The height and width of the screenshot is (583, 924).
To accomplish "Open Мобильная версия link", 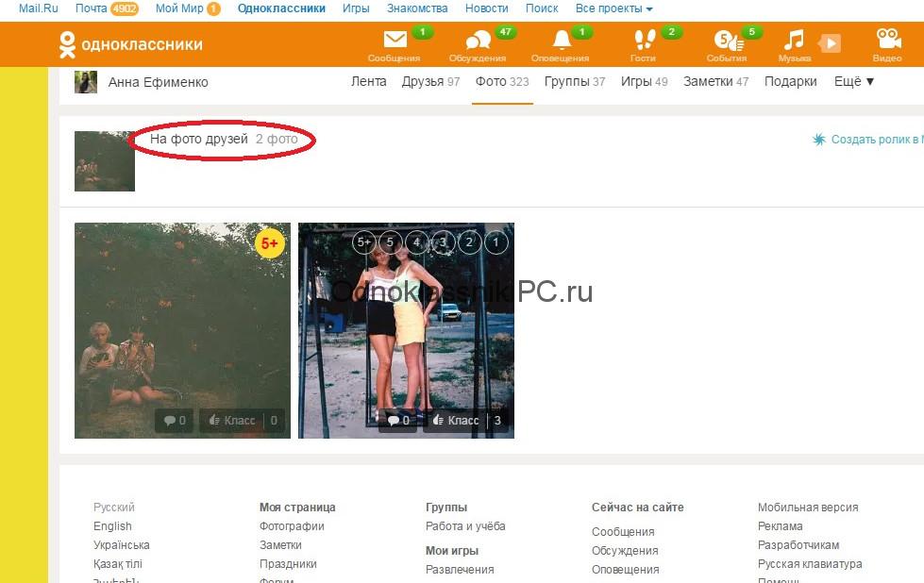I will [x=808, y=507].
